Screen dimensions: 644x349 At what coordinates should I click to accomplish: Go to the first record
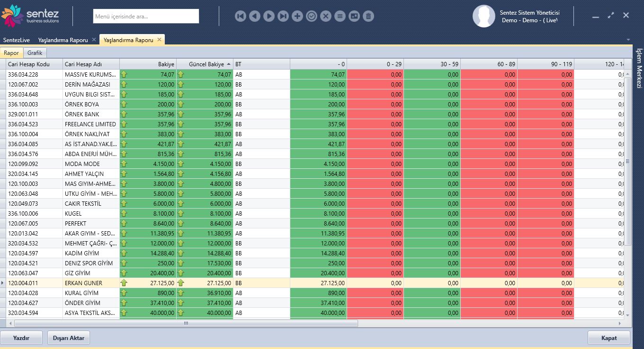(241, 17)
